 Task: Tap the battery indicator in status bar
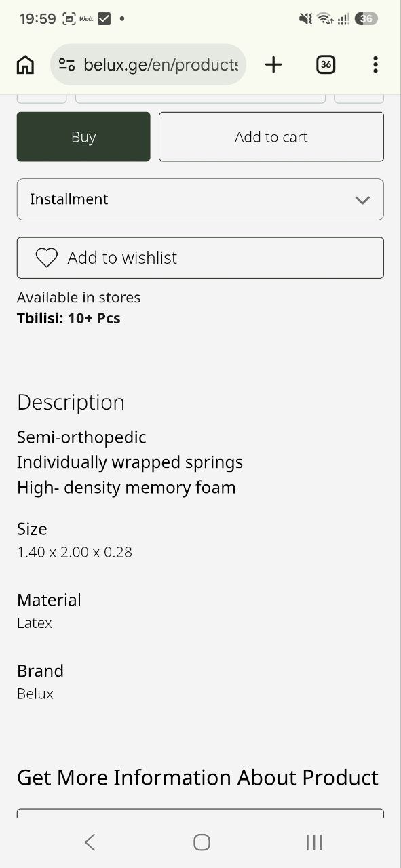tap(366, 19)
